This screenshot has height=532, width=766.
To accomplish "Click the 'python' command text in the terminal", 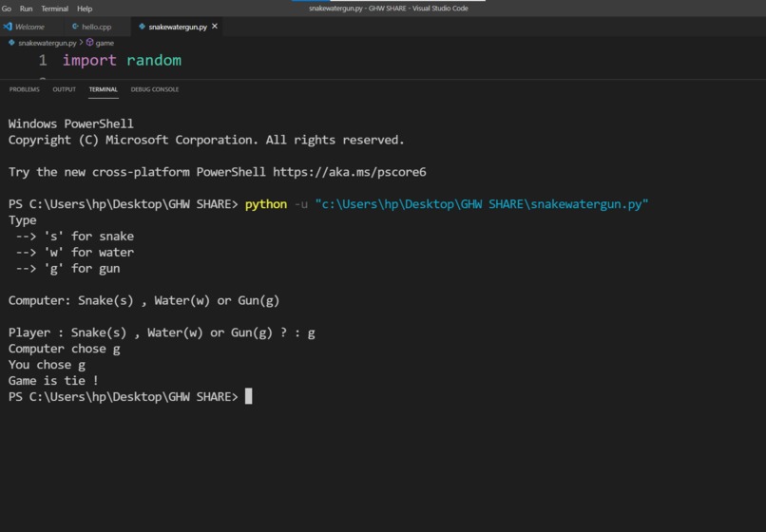I will (x=266, y=204).
